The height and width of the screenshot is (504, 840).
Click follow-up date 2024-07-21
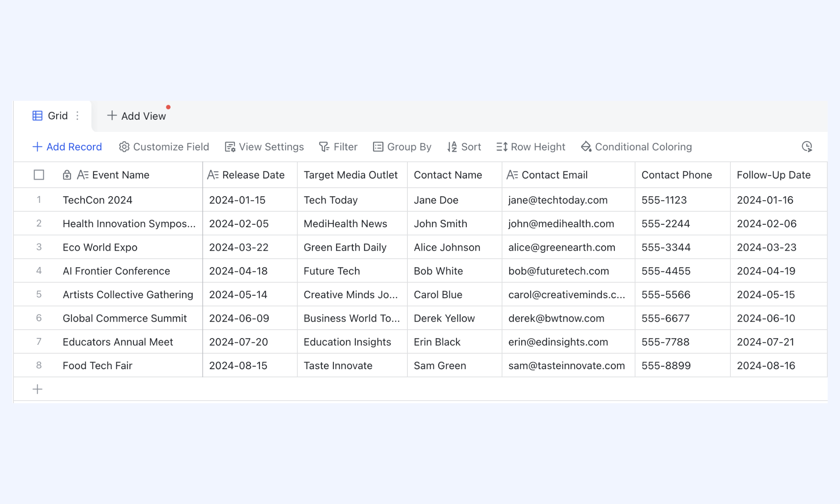tap(779, 342)
